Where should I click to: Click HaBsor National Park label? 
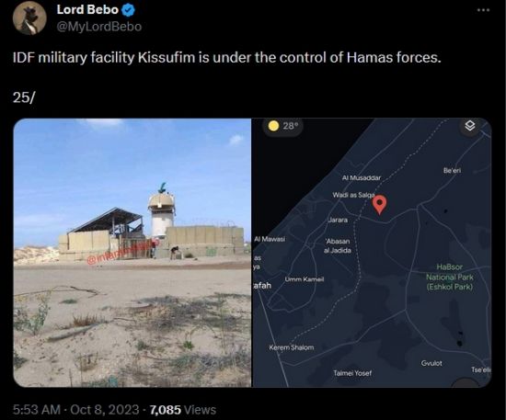coord(450,277)
